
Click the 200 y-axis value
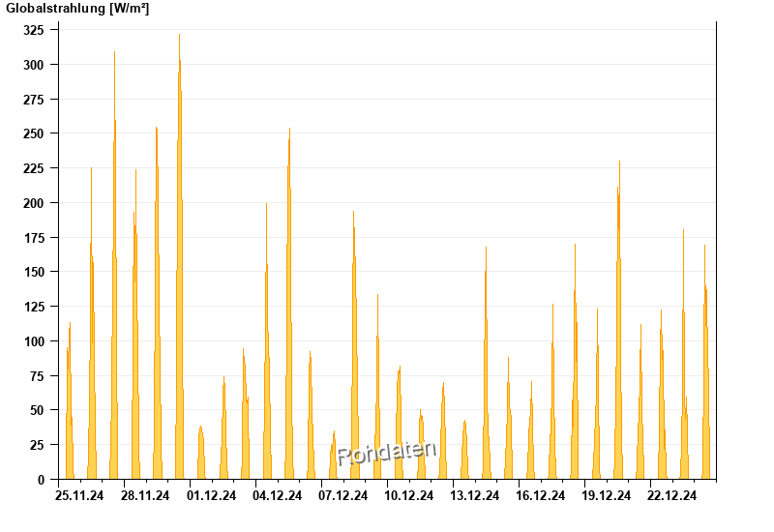34,203
